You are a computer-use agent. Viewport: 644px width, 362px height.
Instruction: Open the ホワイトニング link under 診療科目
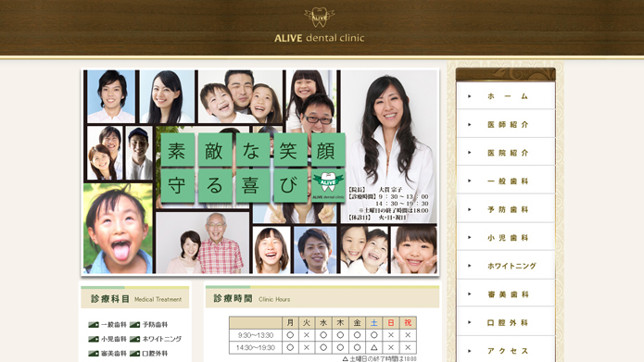(162, 339)
